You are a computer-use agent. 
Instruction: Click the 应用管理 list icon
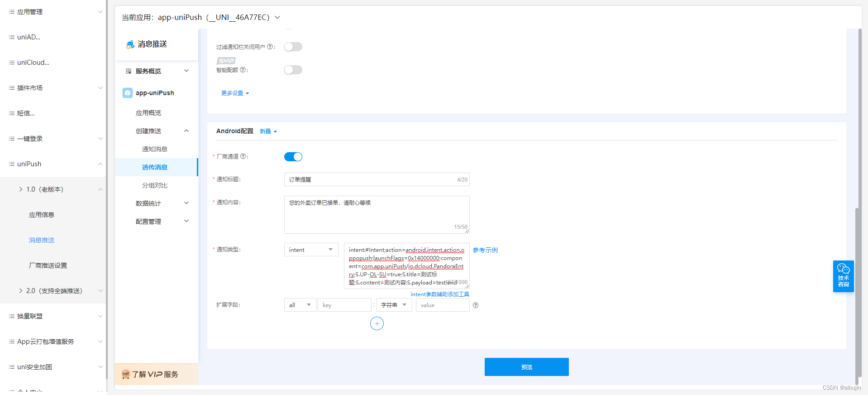tap(11, 12)
